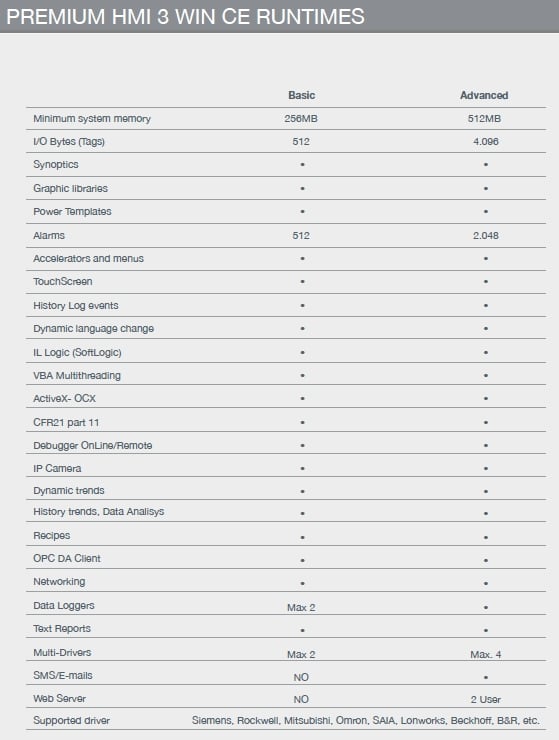Click the 512MB value under Advanced
Viewport: 559px width, 740px height.
(x=484, y=119)
